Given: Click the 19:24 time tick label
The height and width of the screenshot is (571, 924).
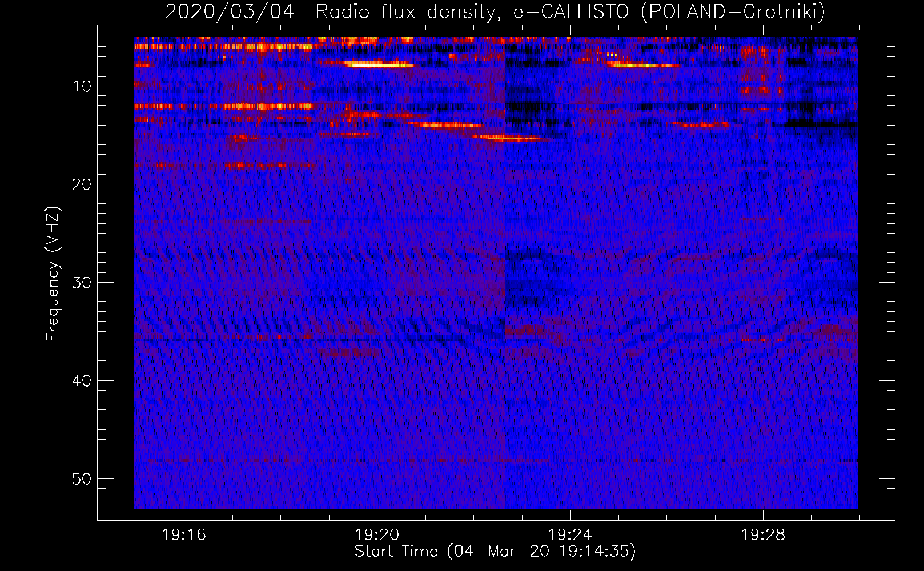Looking at the screenshot, I should pos(570,535).
